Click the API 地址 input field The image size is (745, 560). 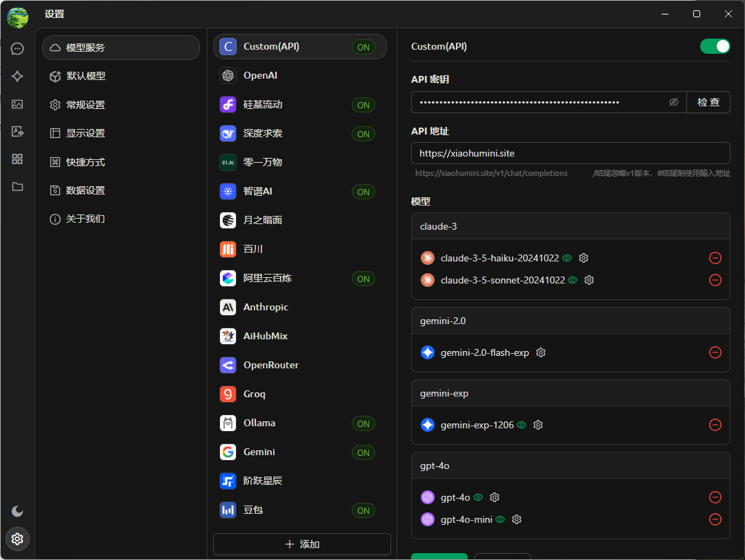(570, 153)
